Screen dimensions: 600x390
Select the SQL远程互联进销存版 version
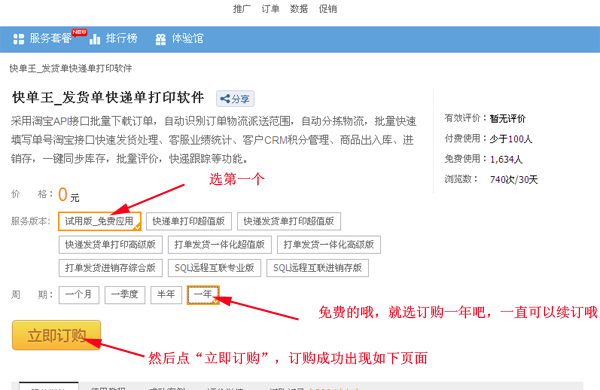point(318,268)
